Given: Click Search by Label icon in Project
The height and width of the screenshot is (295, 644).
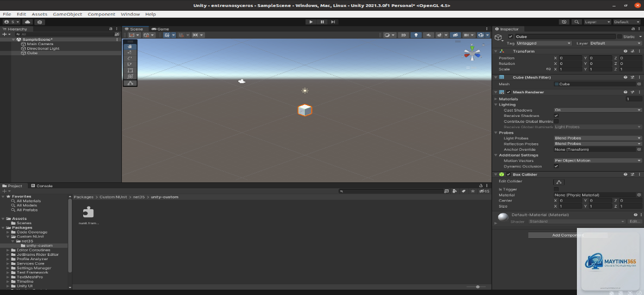Looking at the screenshot, I should point(464,191).
